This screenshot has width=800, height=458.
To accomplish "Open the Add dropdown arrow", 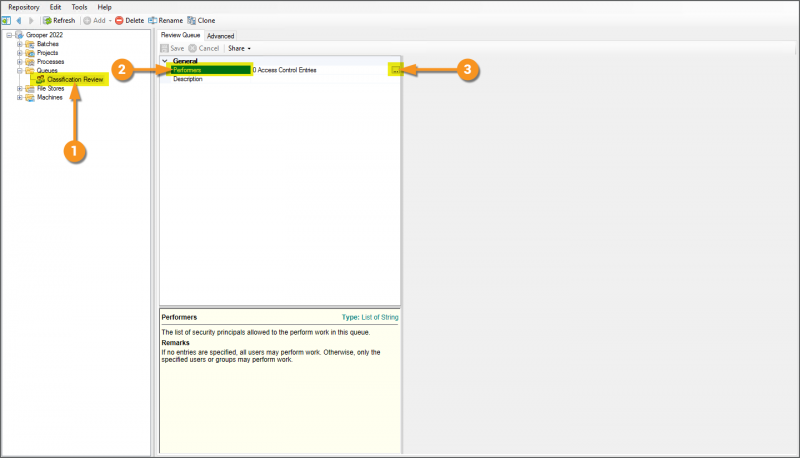I will [110, 20].
